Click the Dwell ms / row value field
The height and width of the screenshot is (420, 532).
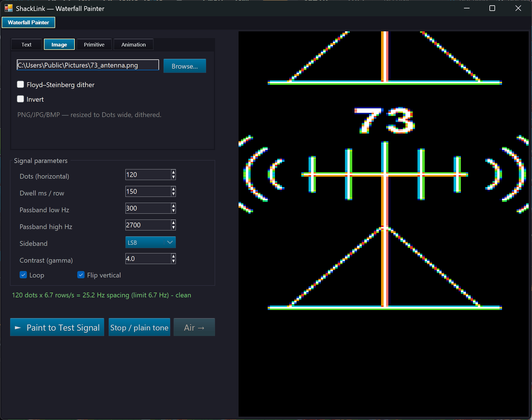click(148, 192)
